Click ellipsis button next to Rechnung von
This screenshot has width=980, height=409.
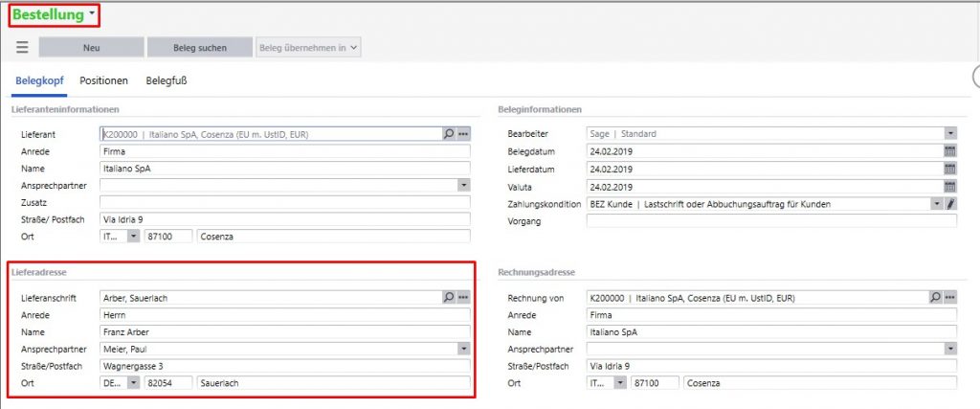950,298
